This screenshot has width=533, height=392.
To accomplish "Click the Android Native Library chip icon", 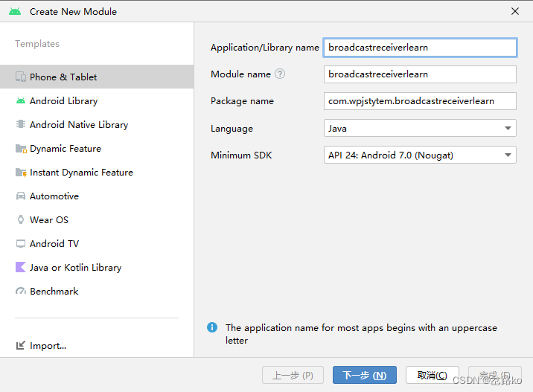I will click(21, 124).
